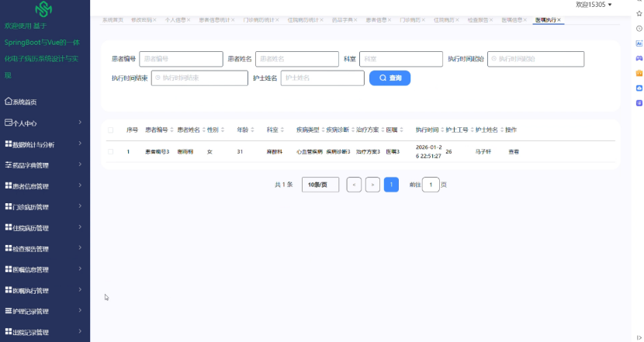
Task: Click the sliders icon beside 药品字典管理
Action: pyautogui.click(x=9, y=164)
